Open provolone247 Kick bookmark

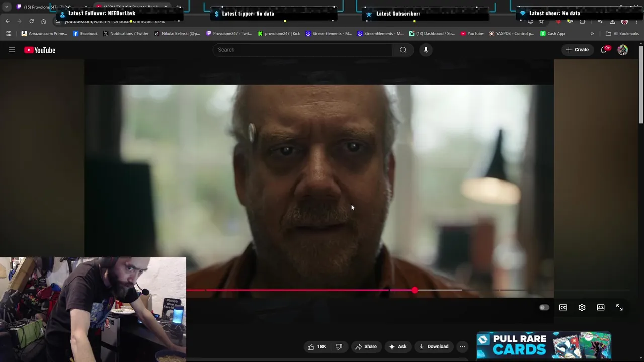point(279,33)
